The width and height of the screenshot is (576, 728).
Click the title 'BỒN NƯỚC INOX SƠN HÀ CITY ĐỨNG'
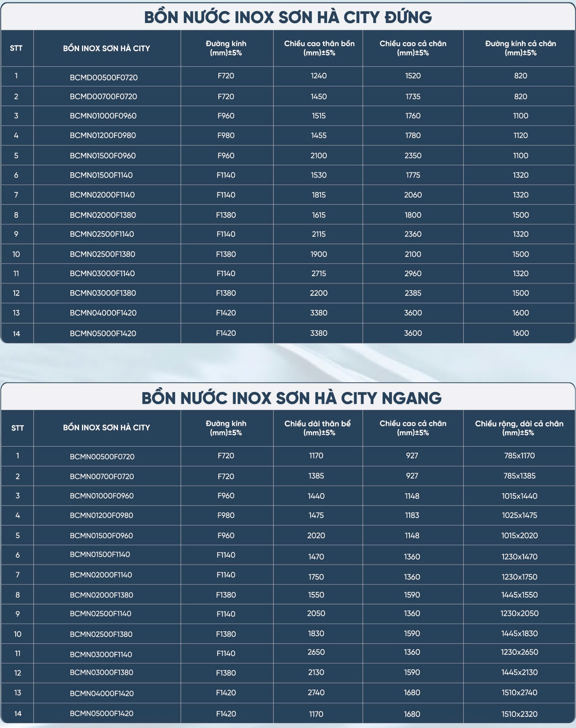(288, 17)
